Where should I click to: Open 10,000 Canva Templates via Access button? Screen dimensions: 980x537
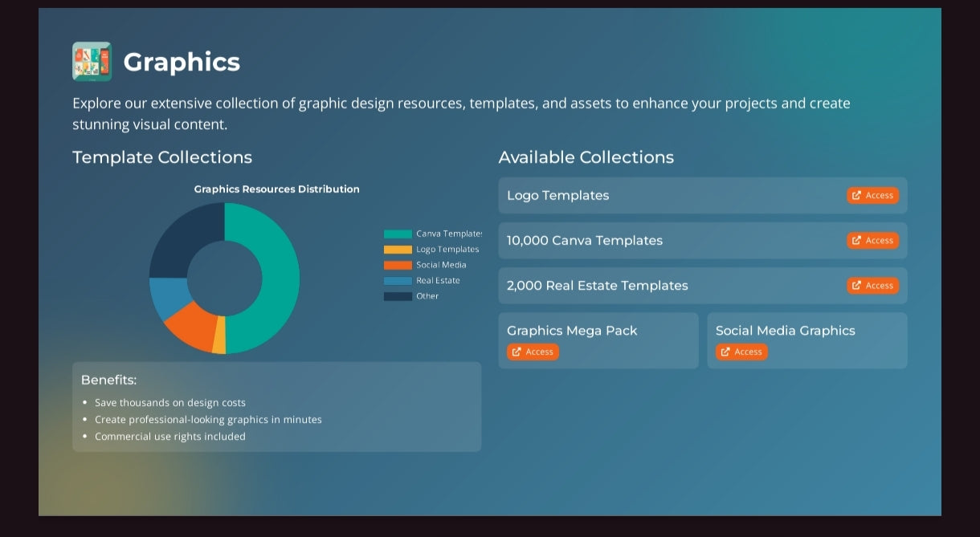(872, 241)
